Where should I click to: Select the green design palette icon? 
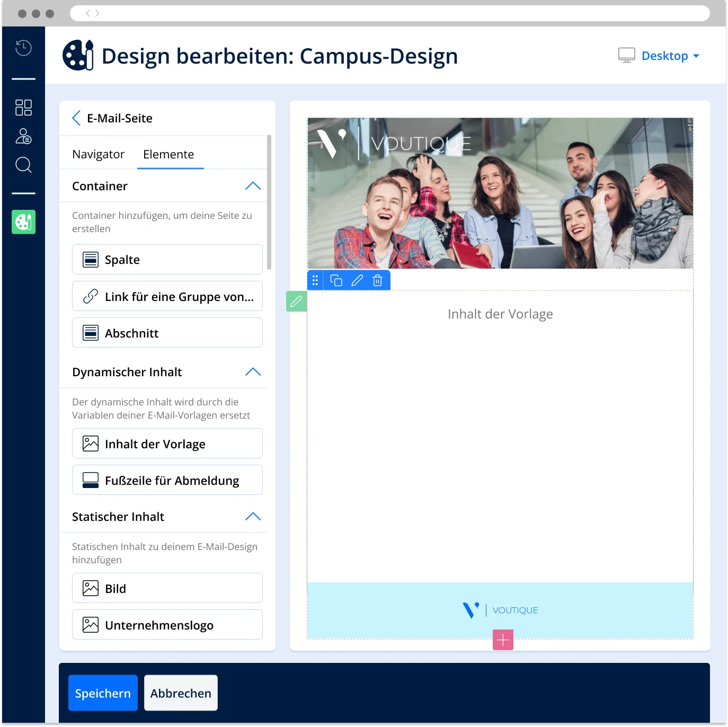point(23,222)
